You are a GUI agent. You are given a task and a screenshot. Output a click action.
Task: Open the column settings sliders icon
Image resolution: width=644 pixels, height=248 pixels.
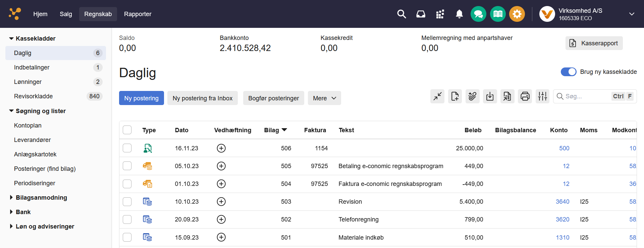542,97
